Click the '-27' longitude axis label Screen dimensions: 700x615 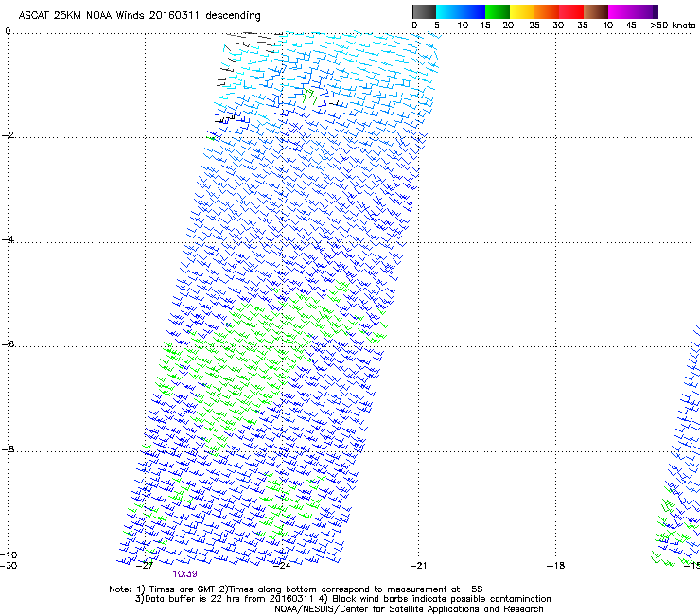(x=145, y=566)
